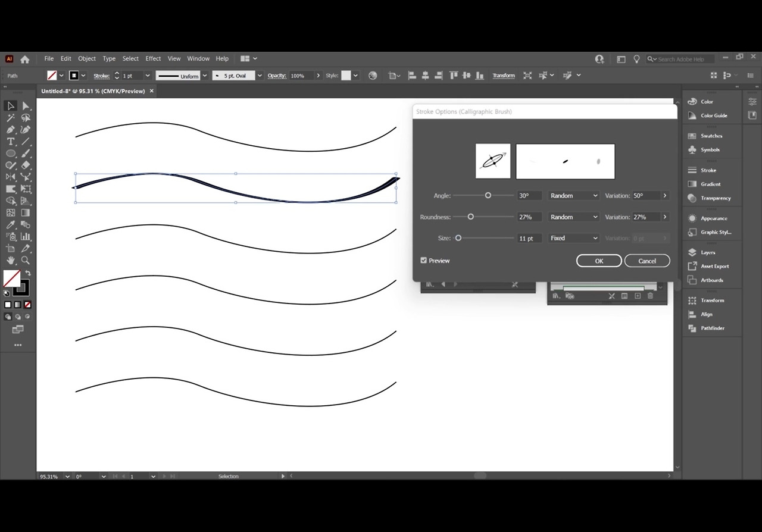
Task: Adjust the Roundness slider handle
Action: 470,217
